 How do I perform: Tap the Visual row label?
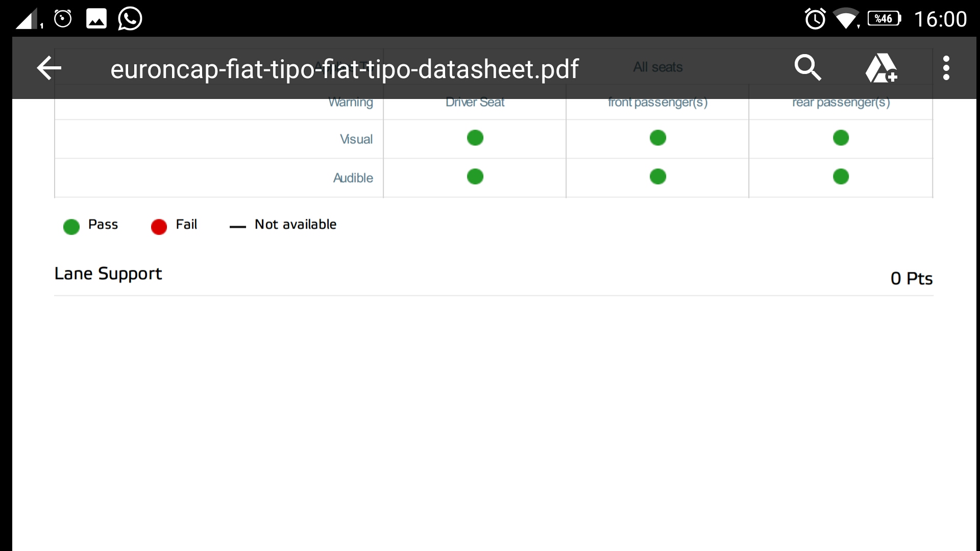click(356, 139)
